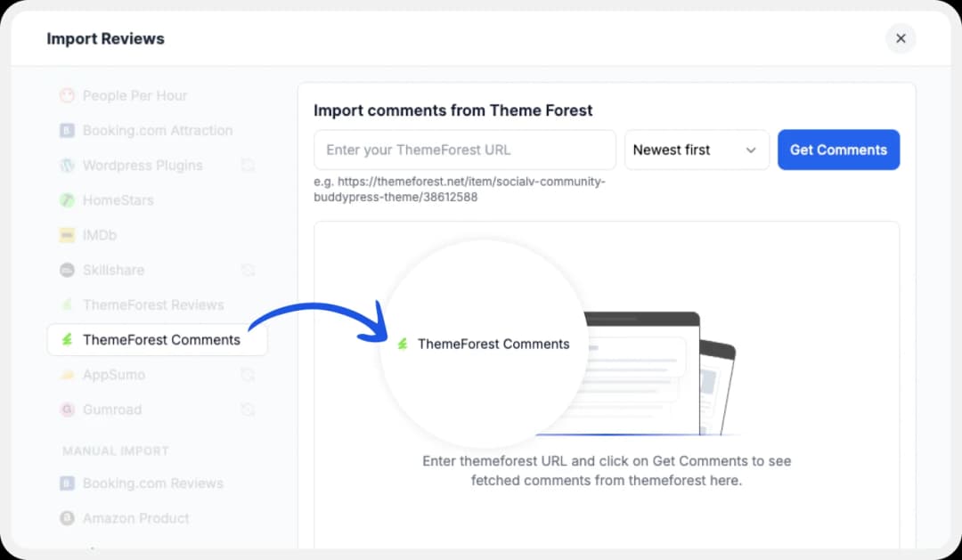This screenshot has height=560, width=962.
Task: Click the Booking.com Reviews manual import icon
Action: (x=68, y=483)
